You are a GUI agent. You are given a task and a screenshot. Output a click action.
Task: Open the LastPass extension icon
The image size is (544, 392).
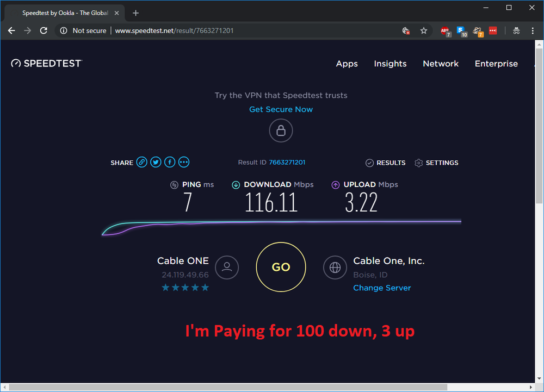tap(493, 31)
